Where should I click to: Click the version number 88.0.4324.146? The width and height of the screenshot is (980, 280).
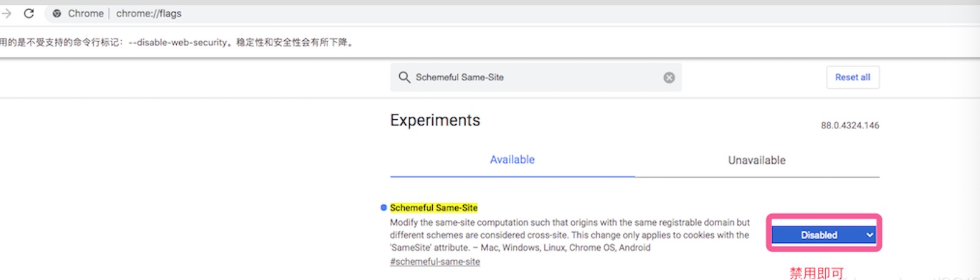coord(850,125)
